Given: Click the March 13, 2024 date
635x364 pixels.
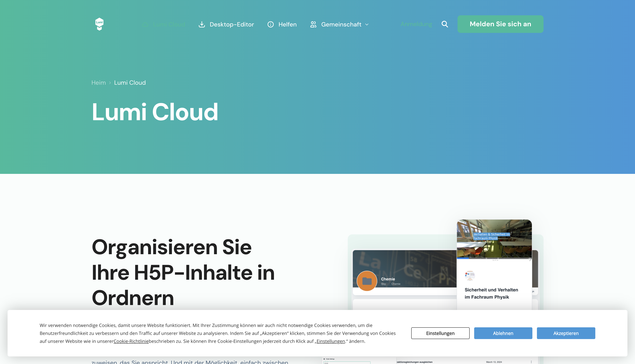Looking at the screenshot, I should [494, 362].
